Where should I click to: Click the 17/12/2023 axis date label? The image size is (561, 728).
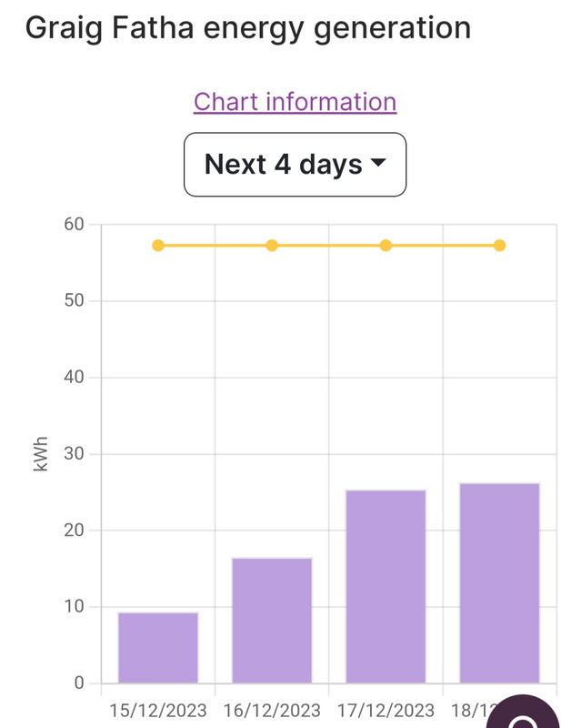point(386,711)
